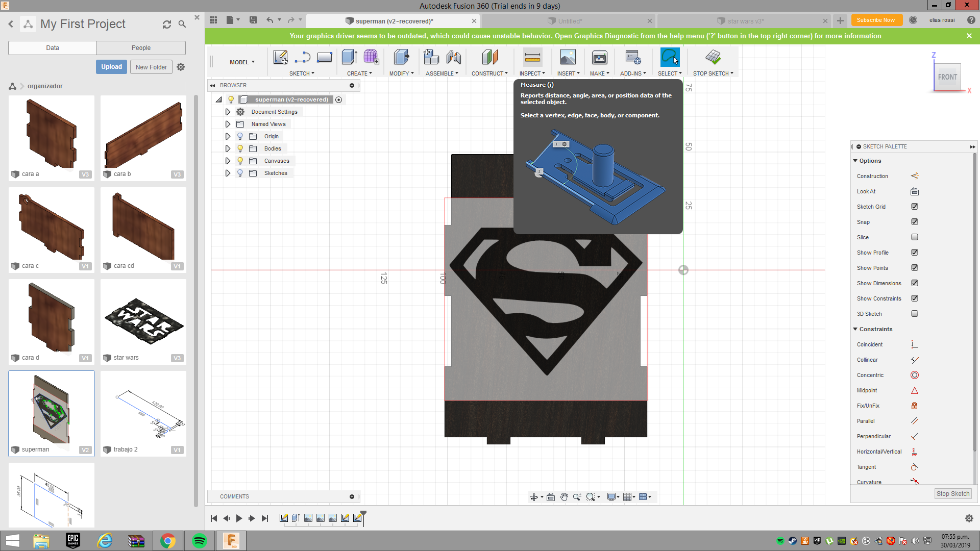Screen dimensions: 980x551
Task: Click the Select menu tab in toolbar
Action: [x=670, y=73]
